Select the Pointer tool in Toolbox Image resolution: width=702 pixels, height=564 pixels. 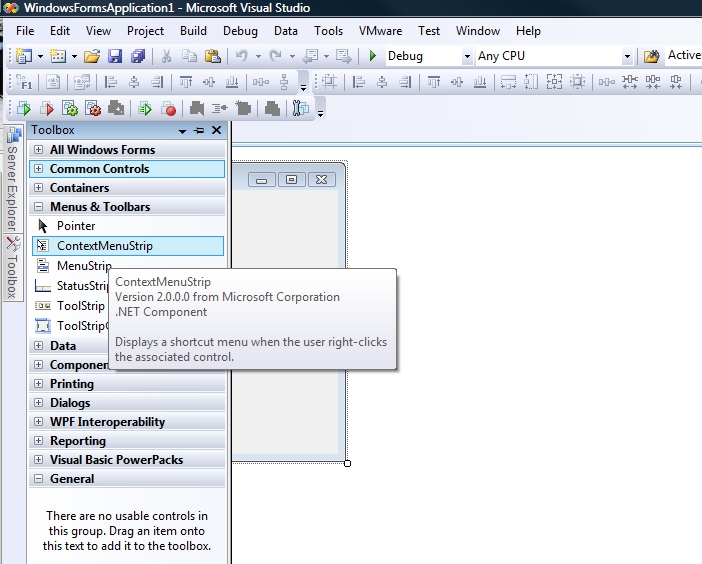click(x=75, y=226)
